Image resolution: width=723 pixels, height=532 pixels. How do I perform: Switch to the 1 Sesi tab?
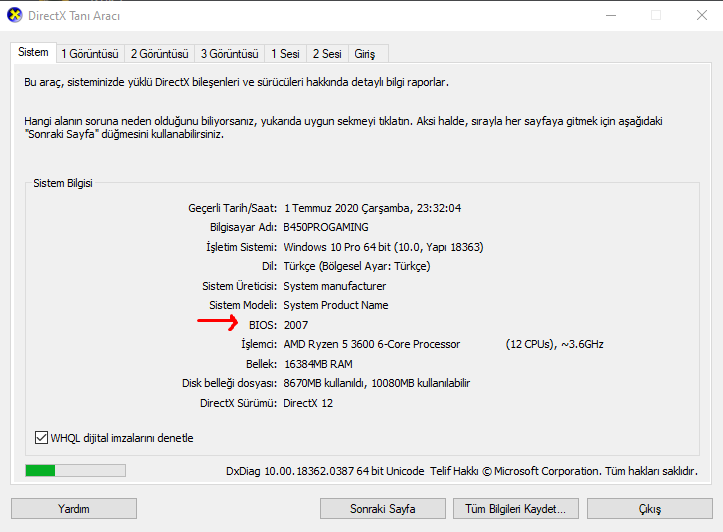click(x=285, y=54)
